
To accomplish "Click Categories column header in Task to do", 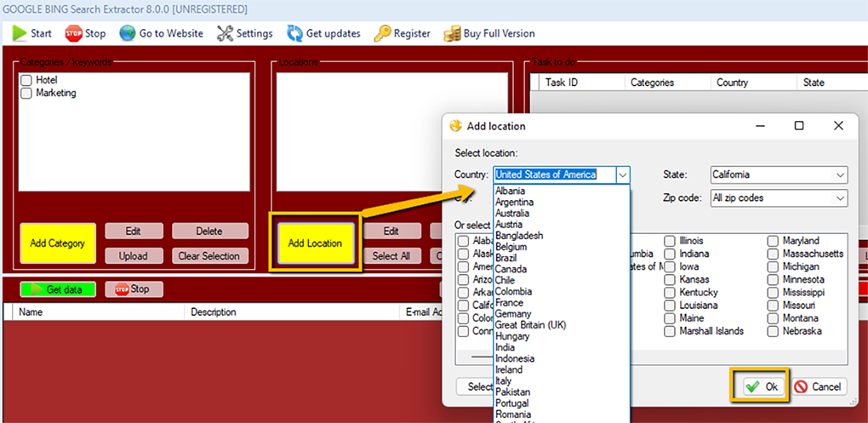I will click(x=668, y=83).
